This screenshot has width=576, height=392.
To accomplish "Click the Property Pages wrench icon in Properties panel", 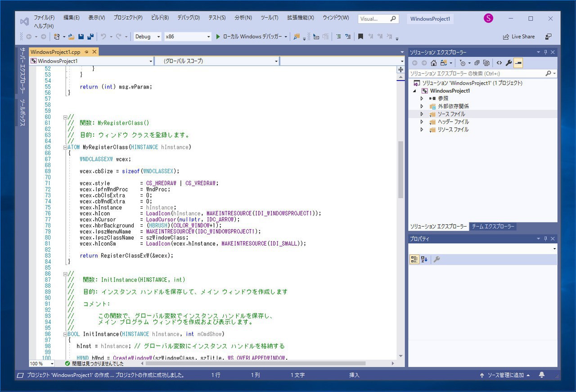I will 436,259.
